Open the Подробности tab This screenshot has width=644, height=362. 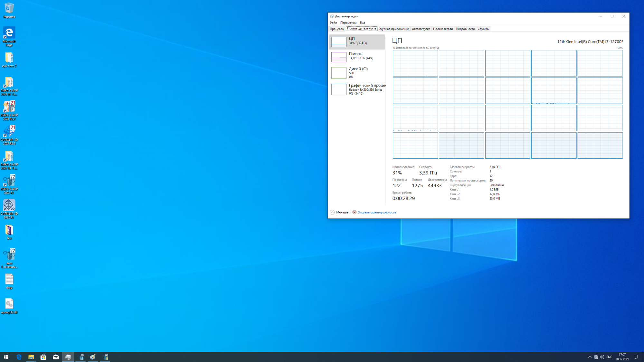(465, 29)
